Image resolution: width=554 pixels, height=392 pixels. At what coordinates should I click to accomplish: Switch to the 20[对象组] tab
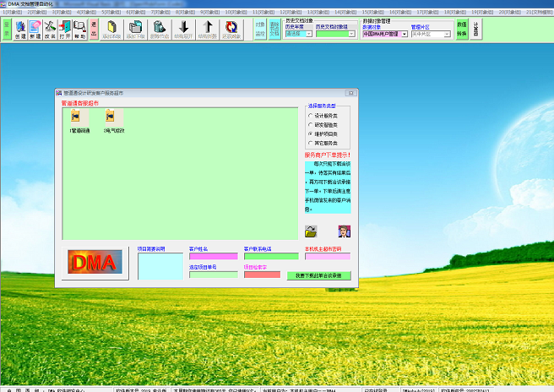click(x=509, y=12)
